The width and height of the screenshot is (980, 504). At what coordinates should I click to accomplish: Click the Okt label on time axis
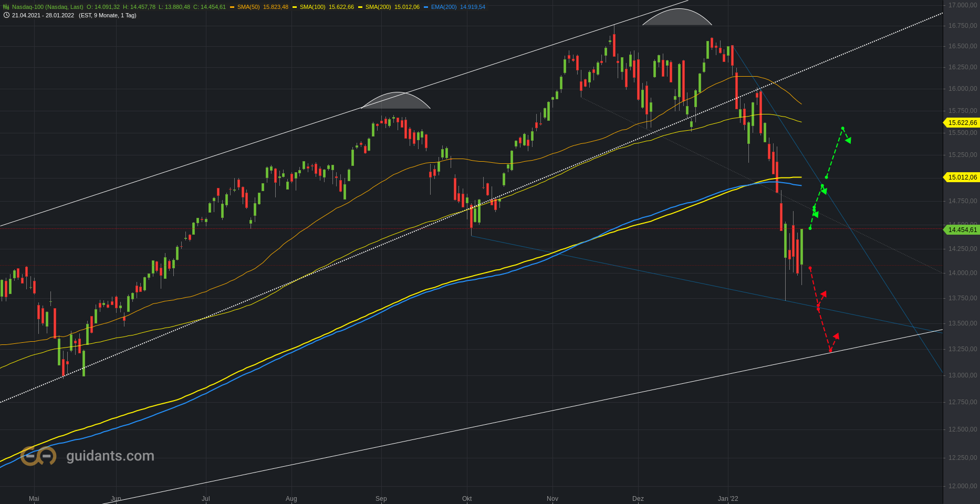pyautogui.click(x=467, y=499)
